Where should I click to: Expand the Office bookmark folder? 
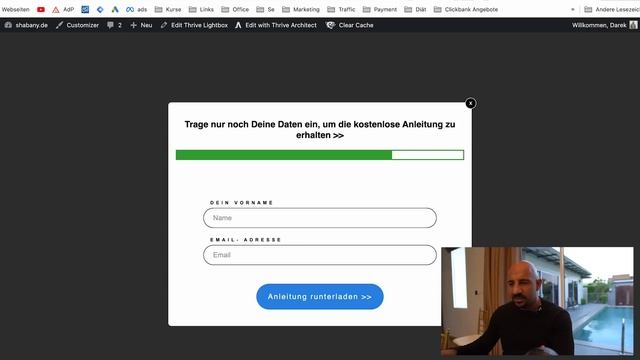[235, 9]
